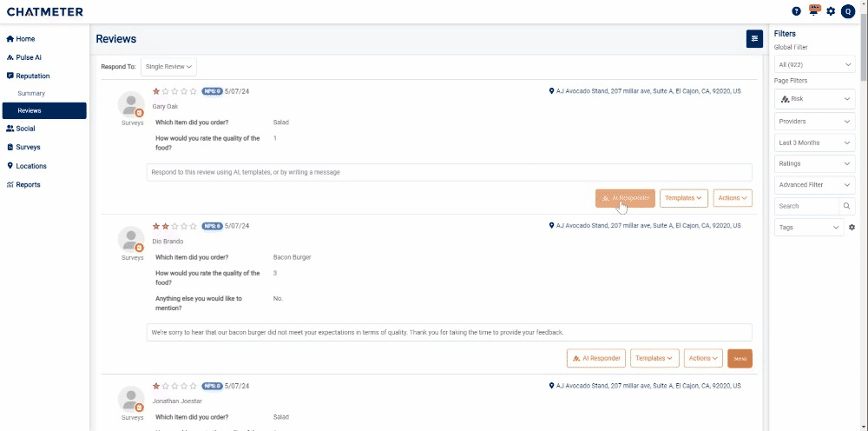Go to Pulse AI in sidebar
Viewport: 868px width, 431px height.
coord(30,57)
